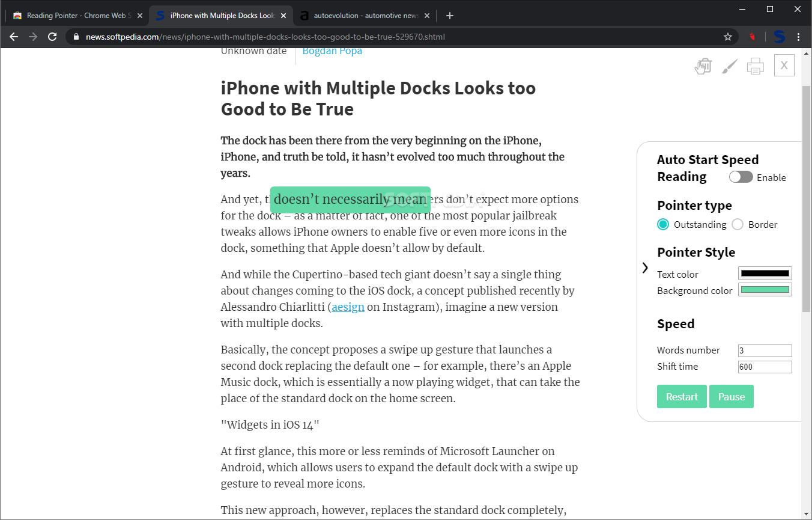Click the Restart button
Image resolution: width=812 pixels, height=520 pixels.
[682, 397]
